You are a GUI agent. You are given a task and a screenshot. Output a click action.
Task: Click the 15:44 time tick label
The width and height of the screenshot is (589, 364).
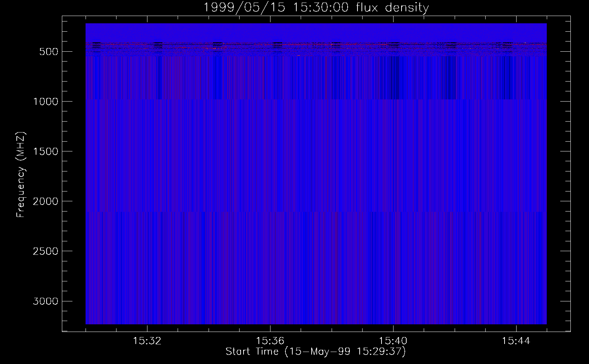click(516, 341)
